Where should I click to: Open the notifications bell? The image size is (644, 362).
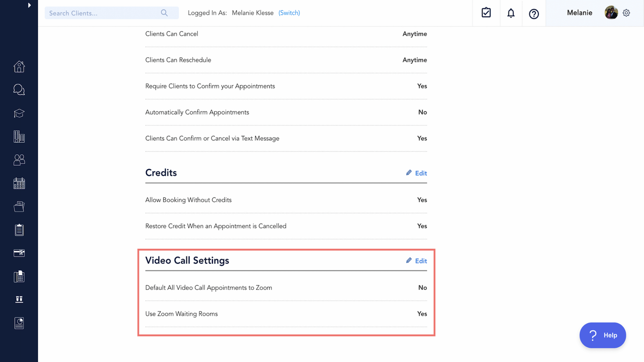[511, 13]
